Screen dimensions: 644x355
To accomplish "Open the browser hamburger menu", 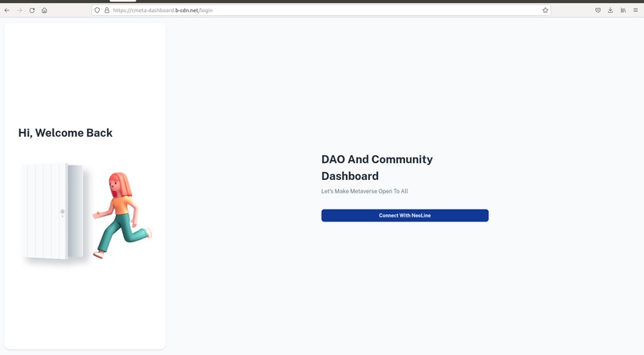I will pos(635,10).
